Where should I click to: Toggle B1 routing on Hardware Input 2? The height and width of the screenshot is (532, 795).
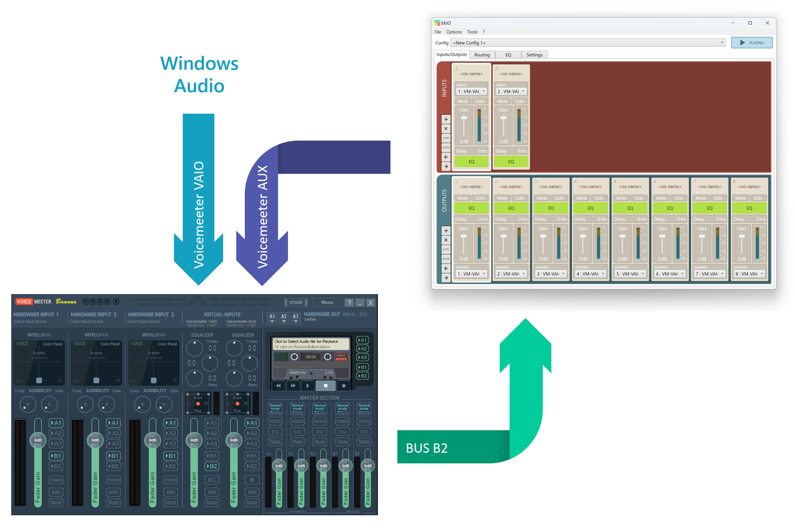(x=113, y=456)
